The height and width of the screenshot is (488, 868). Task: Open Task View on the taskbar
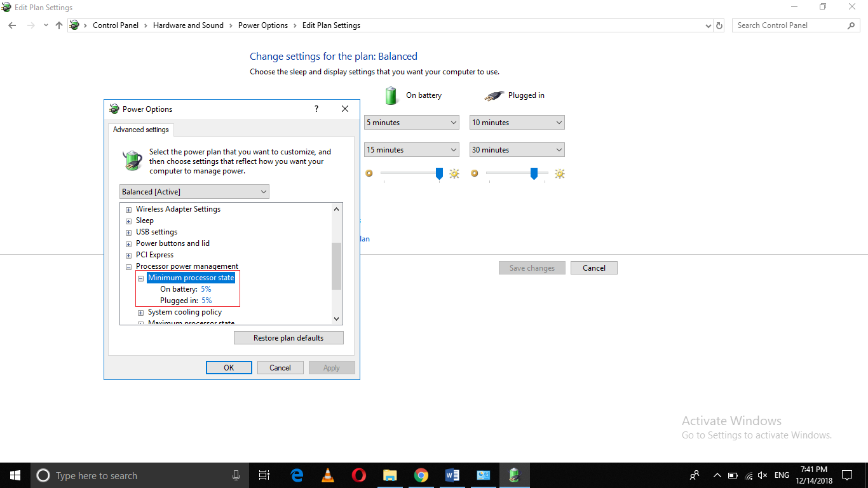[264, 475]
